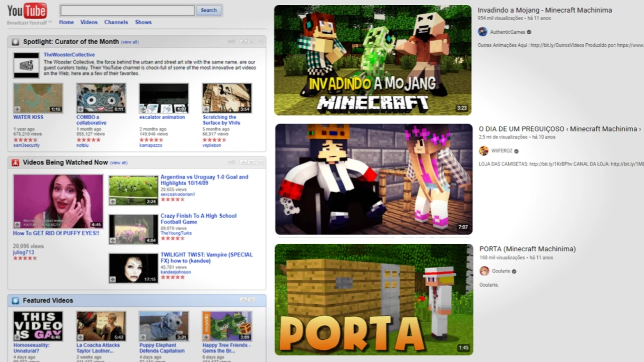Viewport: 644px width, 362px height.
Task: Collapse the Videos Being Watched Now module
Action: click(244, 162)
